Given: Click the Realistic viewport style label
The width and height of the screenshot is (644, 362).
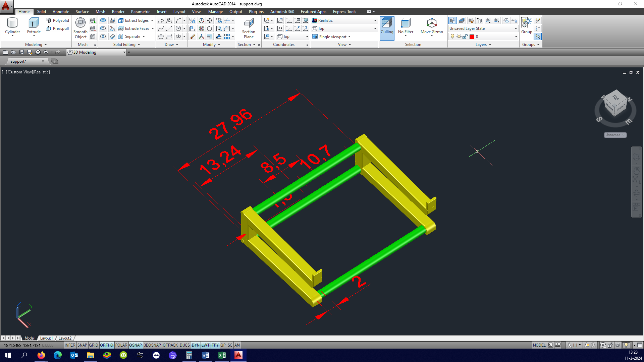Looking at the screenshot, I should [42, 72].
